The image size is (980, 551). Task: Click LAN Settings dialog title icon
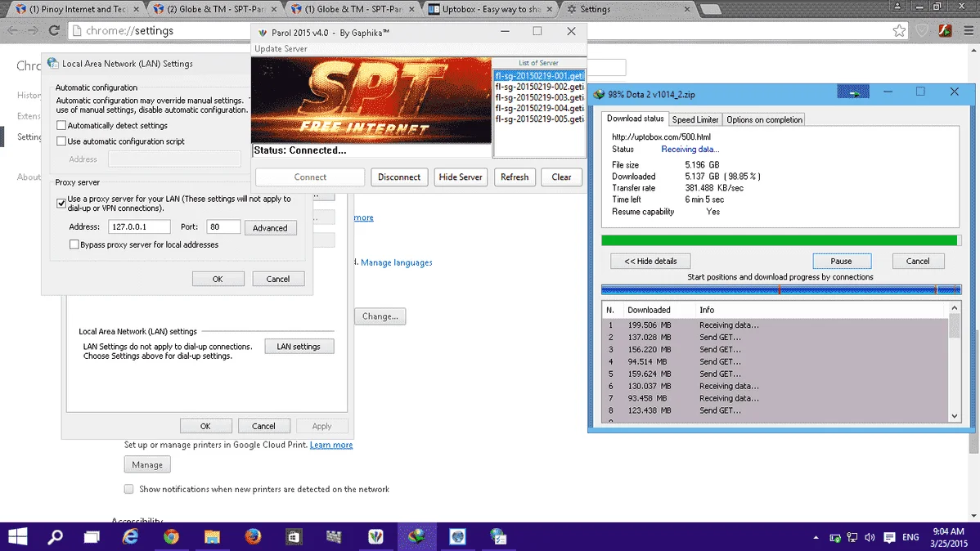pos(53,63)
